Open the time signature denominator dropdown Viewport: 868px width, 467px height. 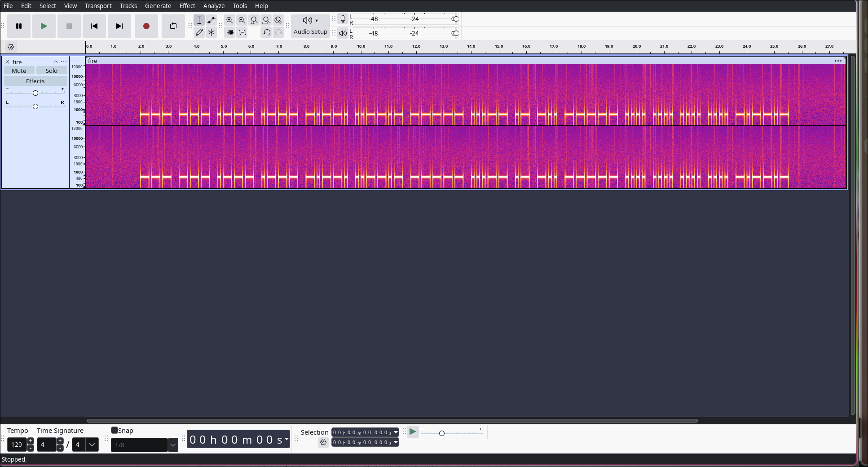(x=92, y=445)
